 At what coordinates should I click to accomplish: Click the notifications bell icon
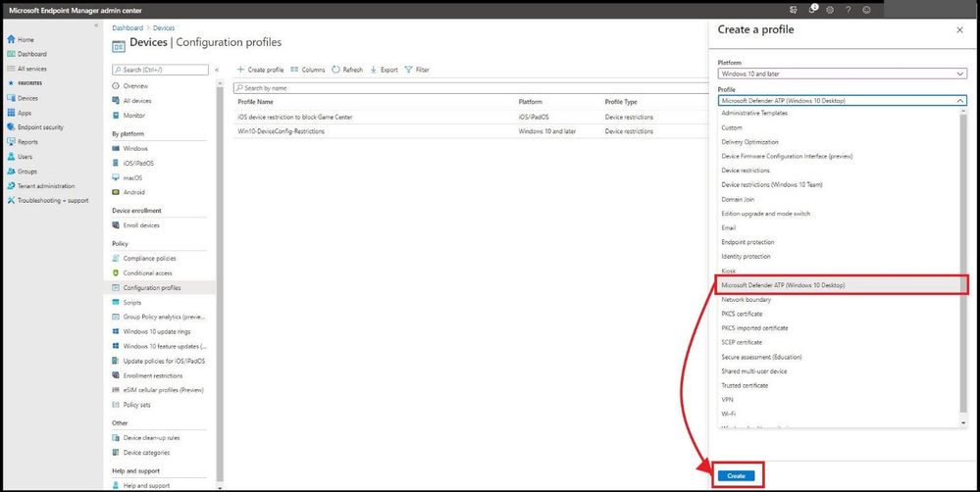coord(812,10)
